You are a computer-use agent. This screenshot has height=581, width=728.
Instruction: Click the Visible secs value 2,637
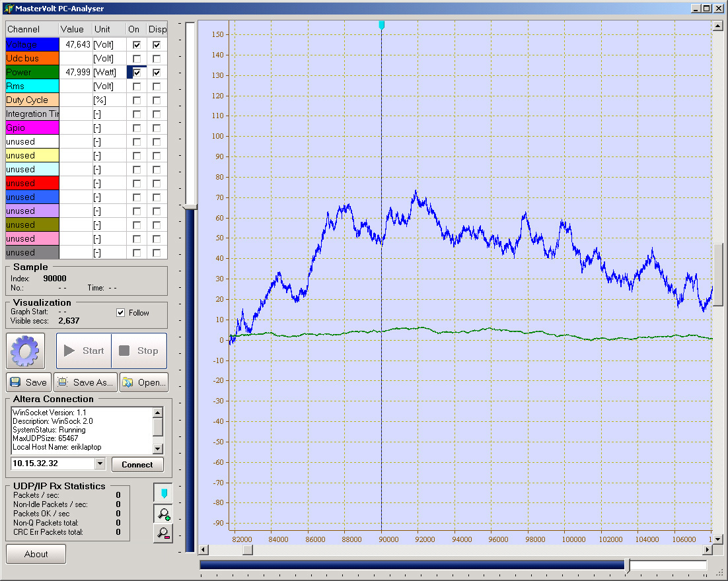69,321
